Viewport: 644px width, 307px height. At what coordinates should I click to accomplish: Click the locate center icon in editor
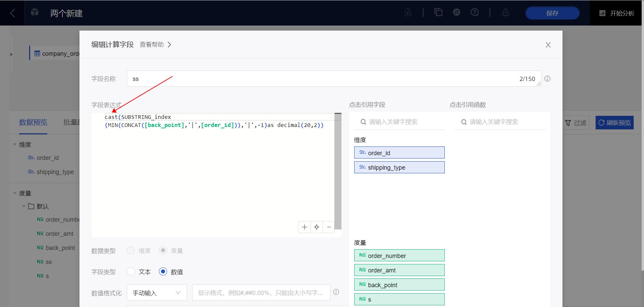(x=317, y=227)
